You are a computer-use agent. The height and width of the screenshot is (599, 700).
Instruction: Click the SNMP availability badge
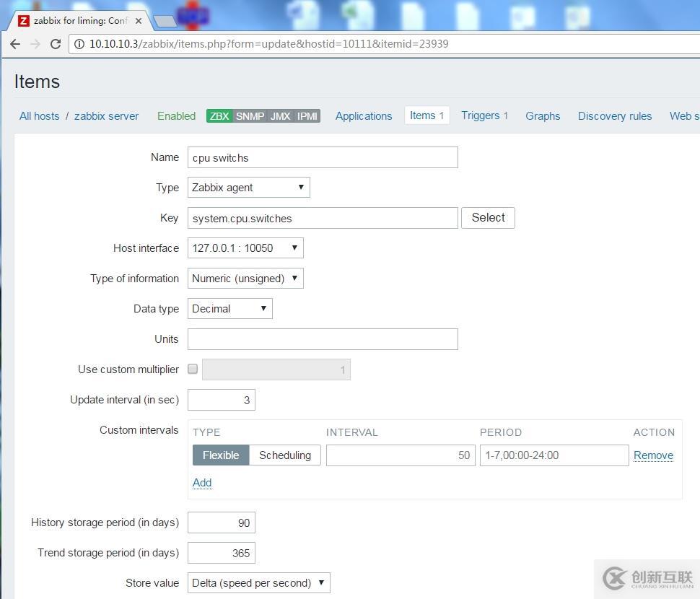tap(250, 116)
